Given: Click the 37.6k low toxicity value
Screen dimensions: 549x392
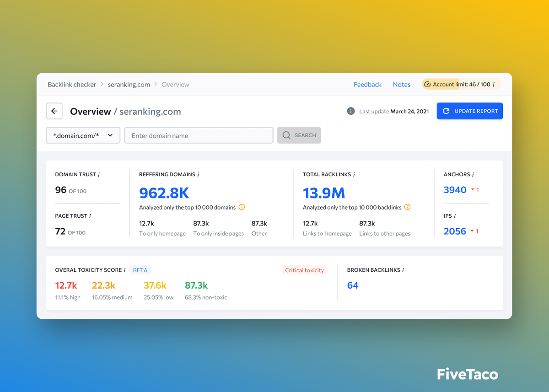Looking at the screenshot, I should coord(155,285).
